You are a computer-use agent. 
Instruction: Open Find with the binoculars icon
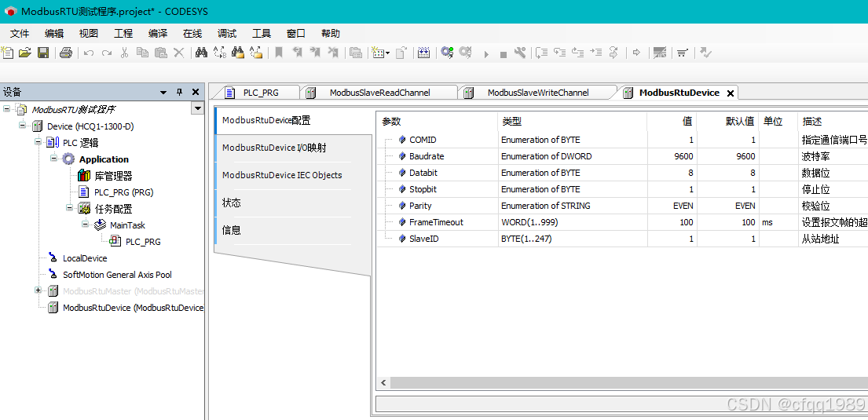coord(202,53)
